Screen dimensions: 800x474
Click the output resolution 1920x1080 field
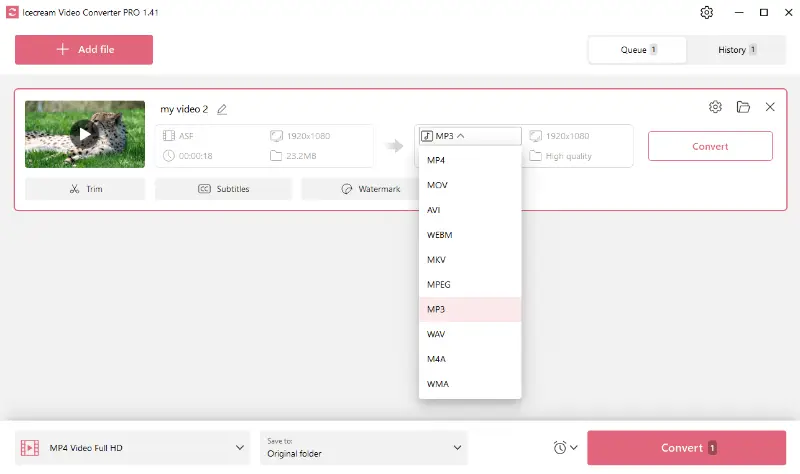point(559,136)
